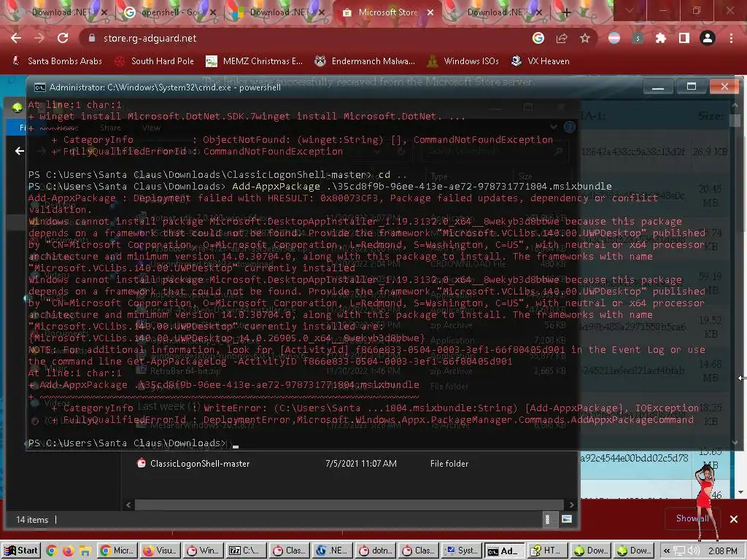Open new Chrome tab with plus

coord(566,12)
